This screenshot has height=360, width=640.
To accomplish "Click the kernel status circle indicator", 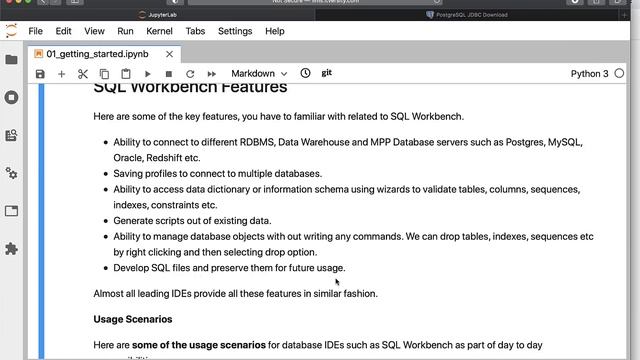I will tap(619, 73).
